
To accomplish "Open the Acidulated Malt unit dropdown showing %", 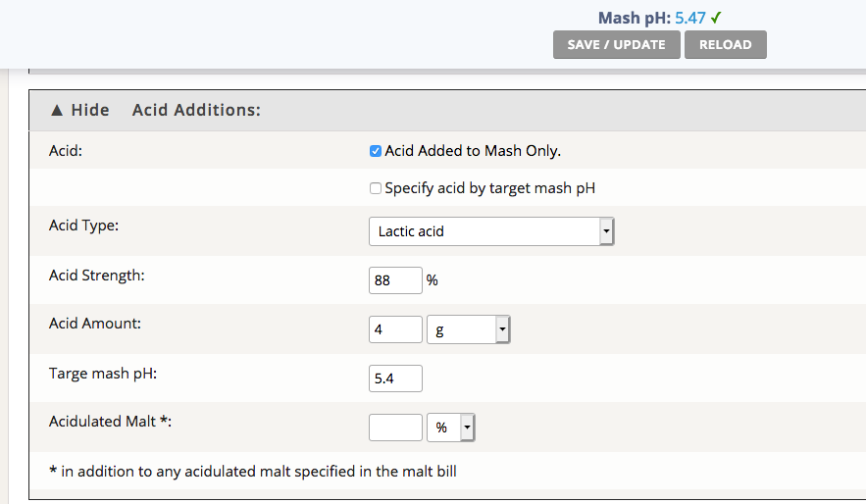I will [x=451, y=428].
